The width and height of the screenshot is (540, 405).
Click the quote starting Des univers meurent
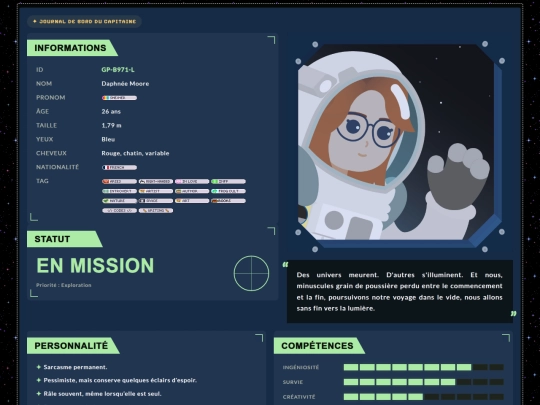(x=399, y=291)
